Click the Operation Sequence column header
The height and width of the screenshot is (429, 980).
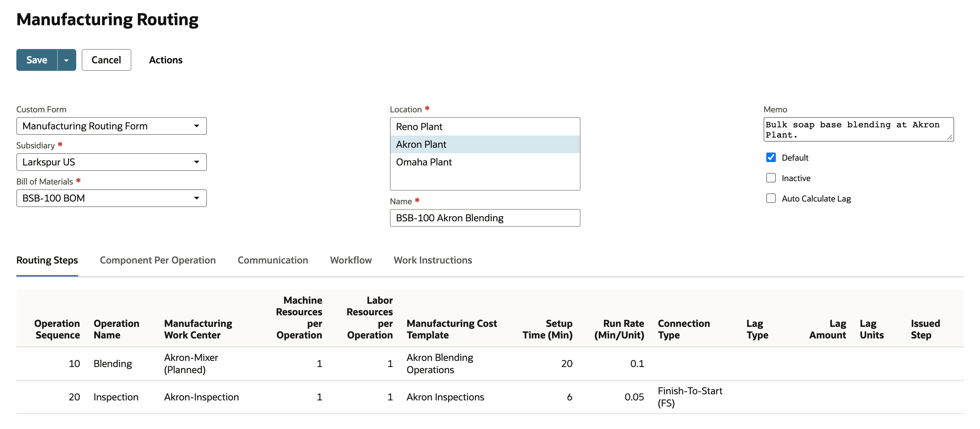click(57, 329)
